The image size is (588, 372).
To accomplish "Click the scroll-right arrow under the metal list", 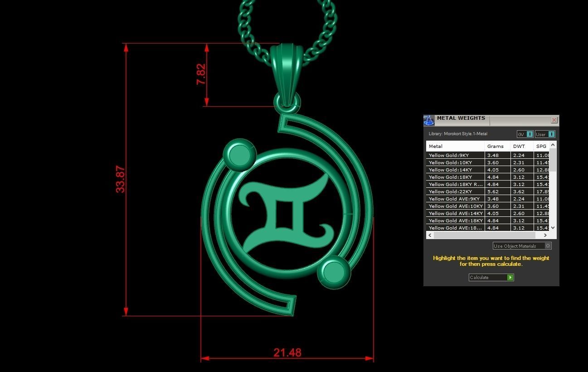I will pyautogui.click(x=545, y=235).
